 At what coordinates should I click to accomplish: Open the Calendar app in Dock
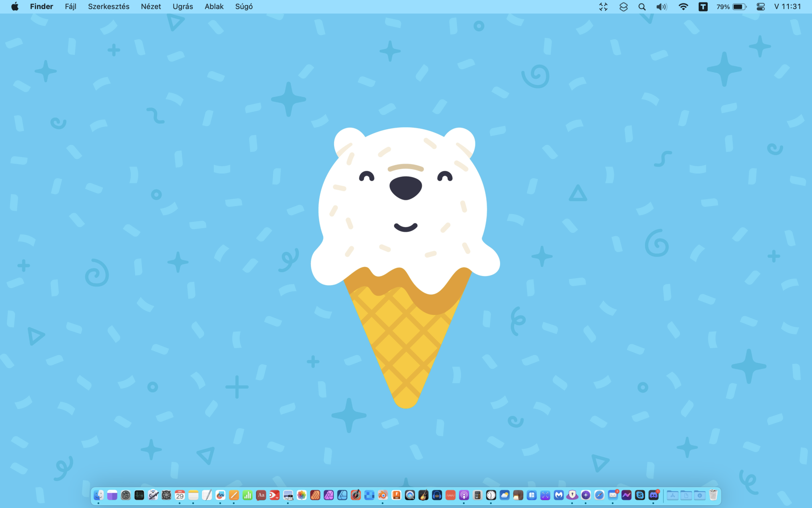tap(180, 495)
